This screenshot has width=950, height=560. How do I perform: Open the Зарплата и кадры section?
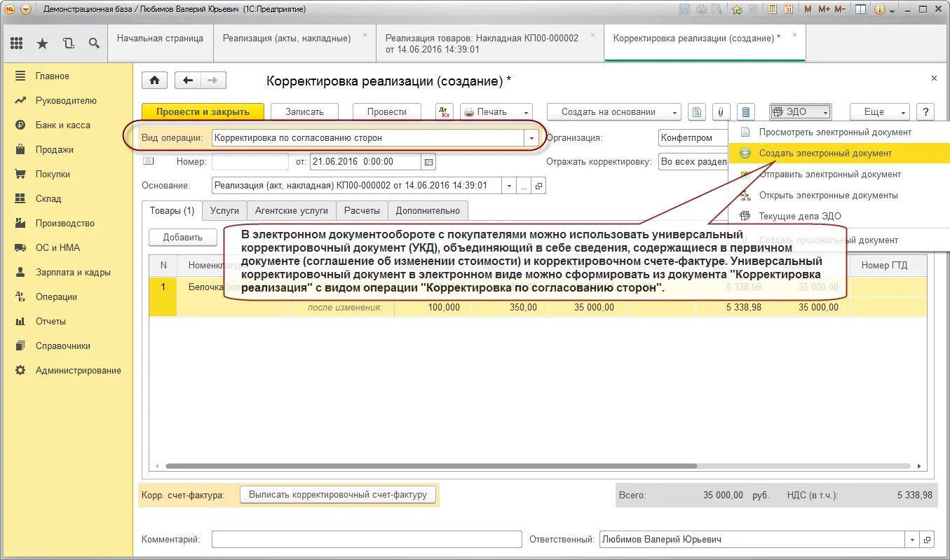73,272
